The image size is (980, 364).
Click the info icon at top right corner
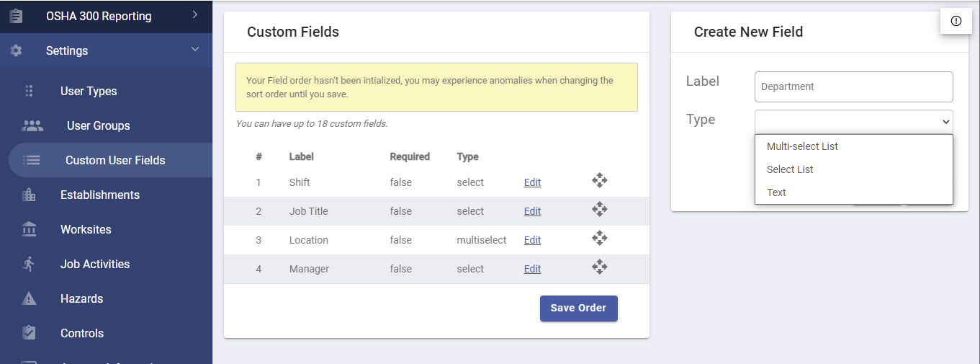956,21
